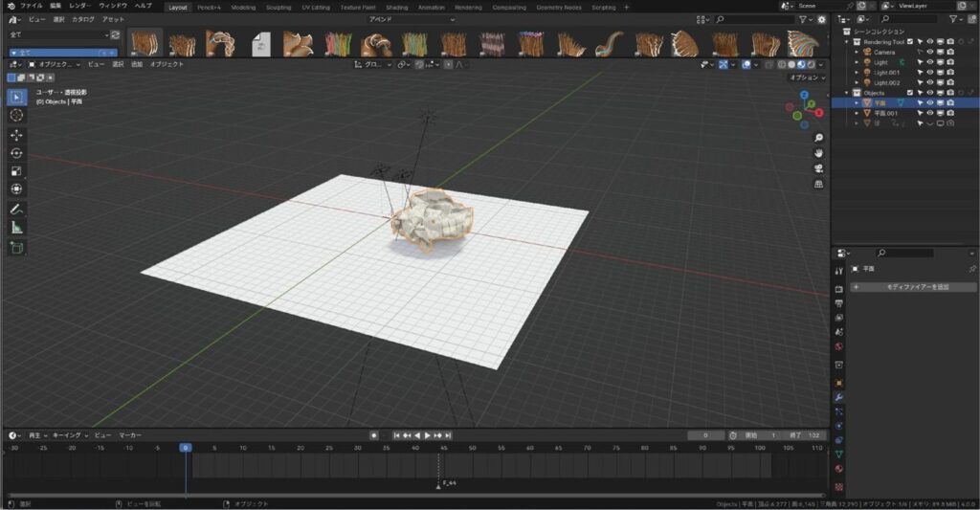Click the current frame number field
Viewport: 980px width, 510px height.
(705, 435)
